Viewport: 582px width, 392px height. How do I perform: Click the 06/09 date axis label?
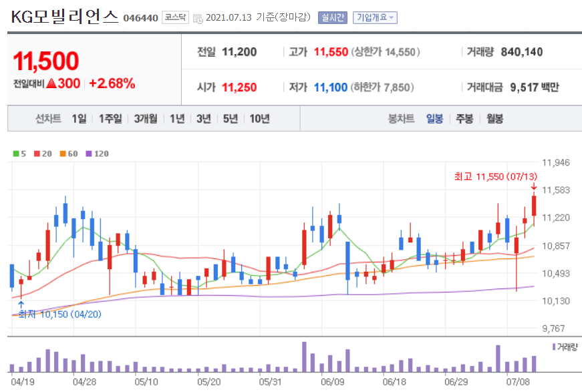click(333, 382)
